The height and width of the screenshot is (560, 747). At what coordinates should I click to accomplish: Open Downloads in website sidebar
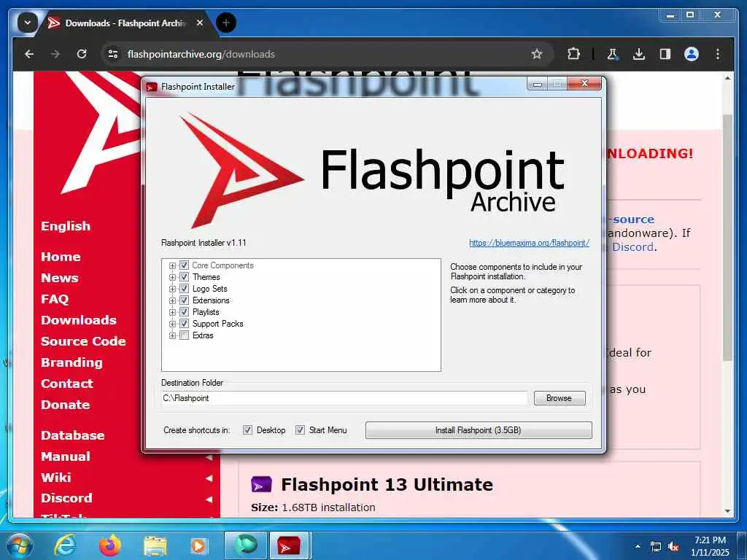[79, 320]
